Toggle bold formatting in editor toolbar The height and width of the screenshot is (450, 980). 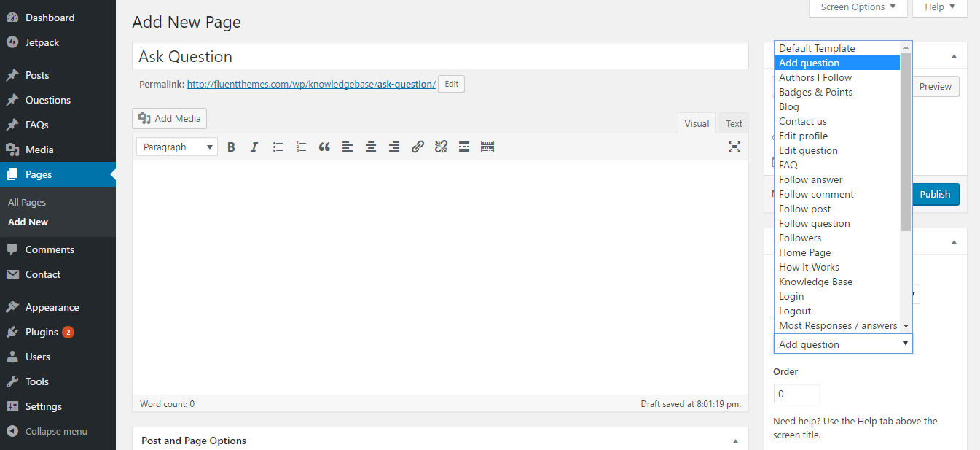231,147
